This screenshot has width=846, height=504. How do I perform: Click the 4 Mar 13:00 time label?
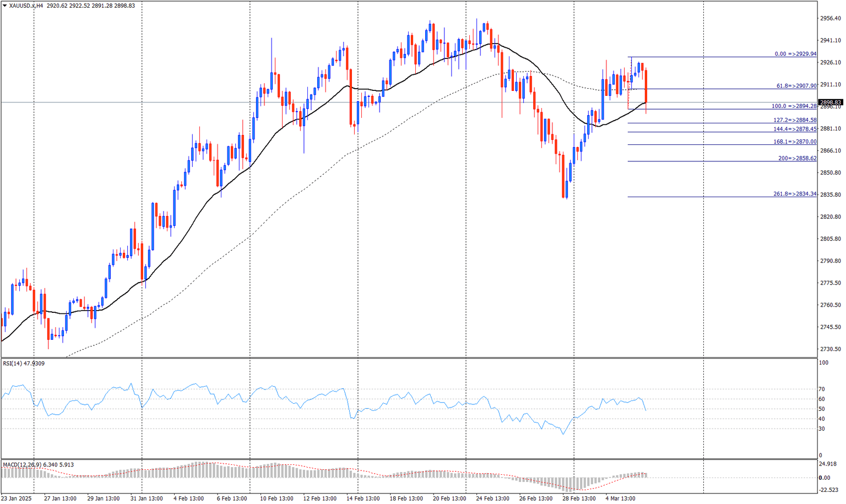(620, 498)
